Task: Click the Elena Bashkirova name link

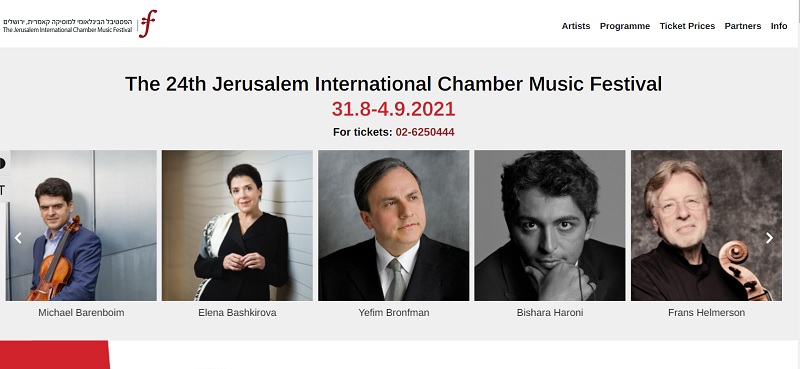Action: (x=237, y=313)
